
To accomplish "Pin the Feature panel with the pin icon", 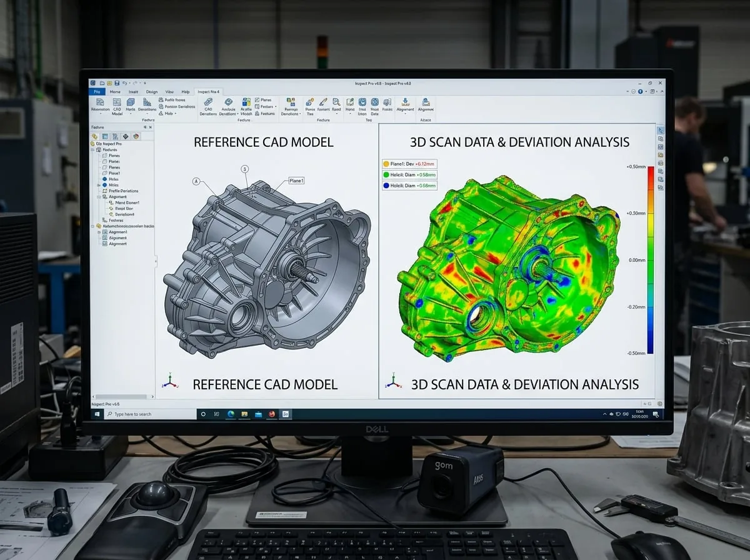I will point(145,127).
